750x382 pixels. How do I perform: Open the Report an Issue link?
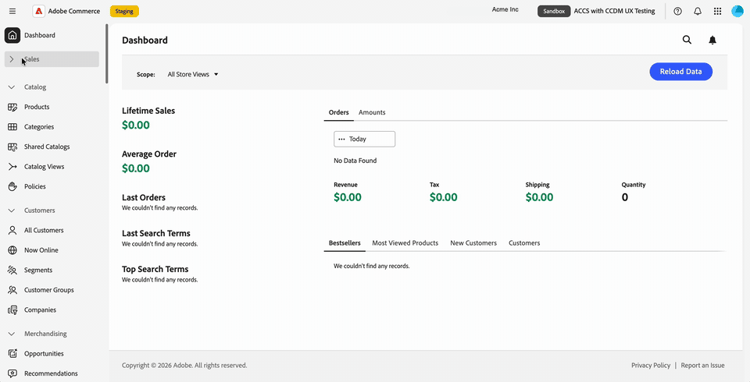pos(703,365)
